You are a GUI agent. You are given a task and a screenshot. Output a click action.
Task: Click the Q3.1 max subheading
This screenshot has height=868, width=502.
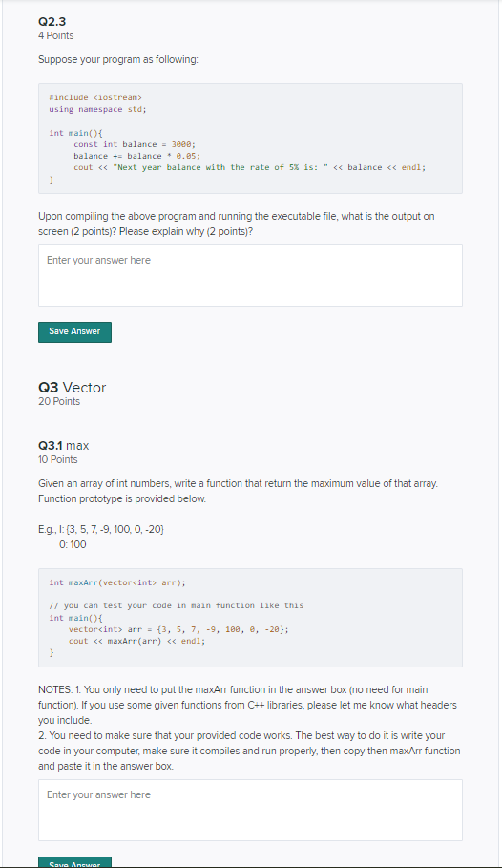click(x=64, y=445)
